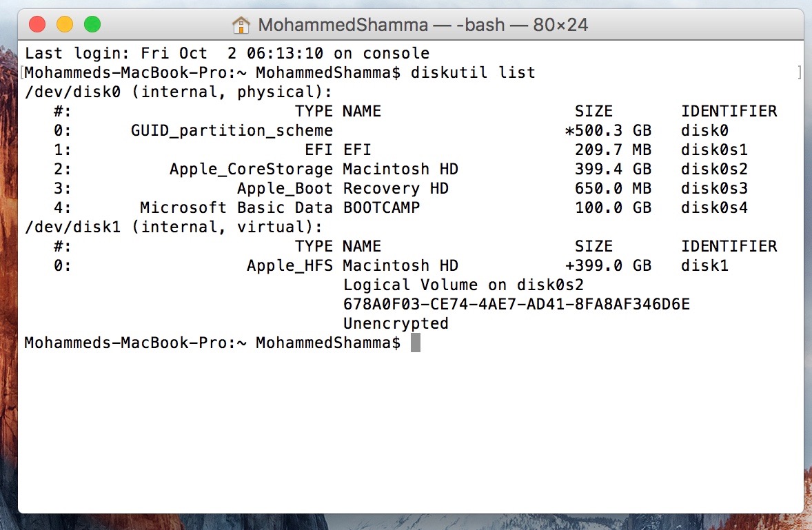The width and height of the screenshot is (812, 530).
Task: Minimize Terminal using the yellow button
Action: point(65,24)
